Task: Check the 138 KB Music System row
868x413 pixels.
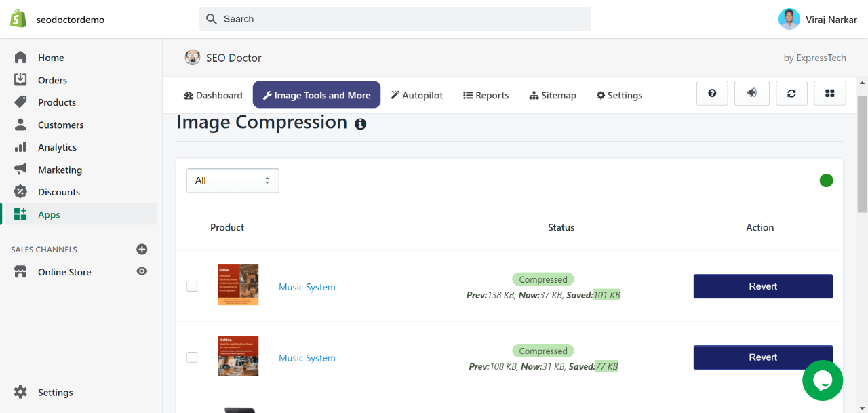Action: coord(192,286)
